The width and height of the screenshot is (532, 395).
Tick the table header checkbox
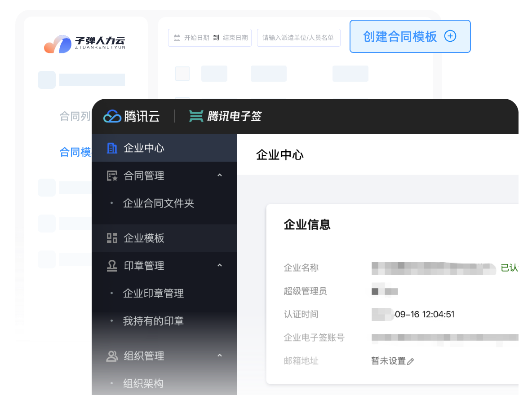(182, 74)
